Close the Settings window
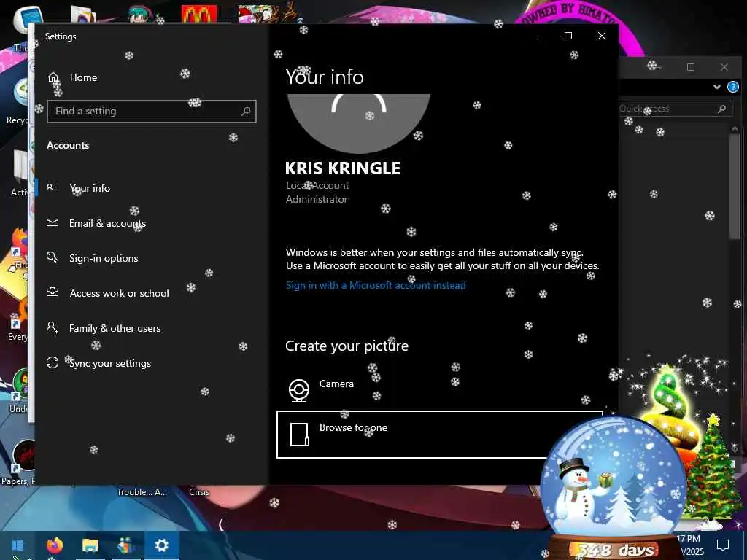The width and height of the screenshot is (747, 560). coord(602,36)
